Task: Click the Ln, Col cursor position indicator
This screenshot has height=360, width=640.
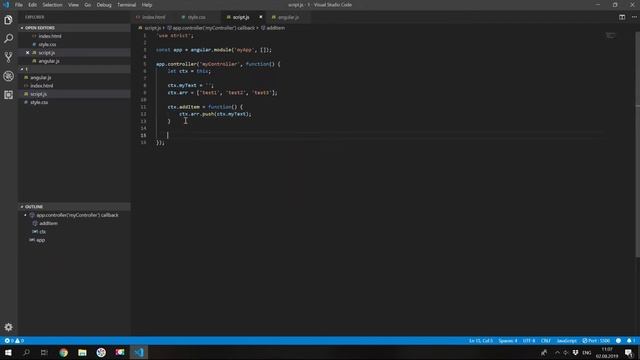Action: coord(481,340)
